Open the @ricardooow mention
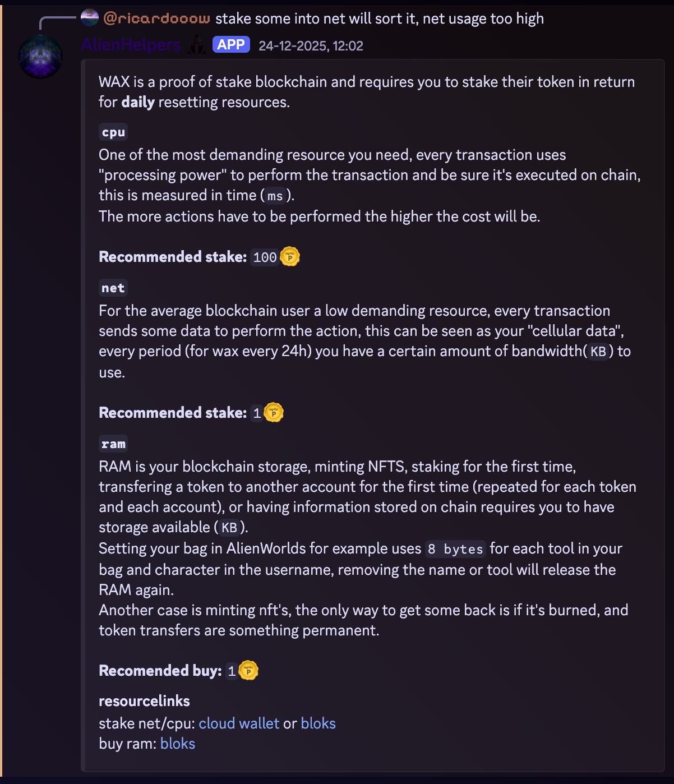 click(157, 19)
